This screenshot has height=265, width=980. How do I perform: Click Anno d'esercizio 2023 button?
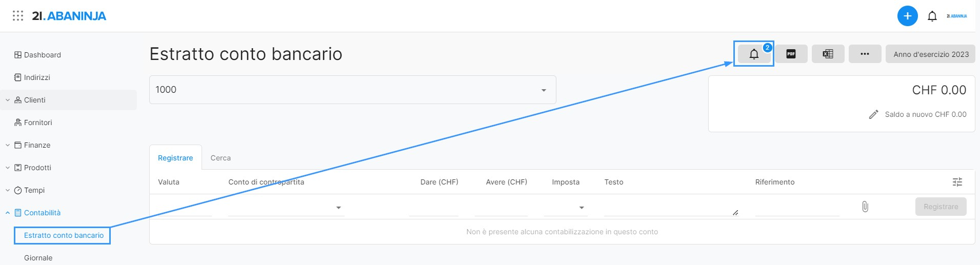[x=931, y=54]
